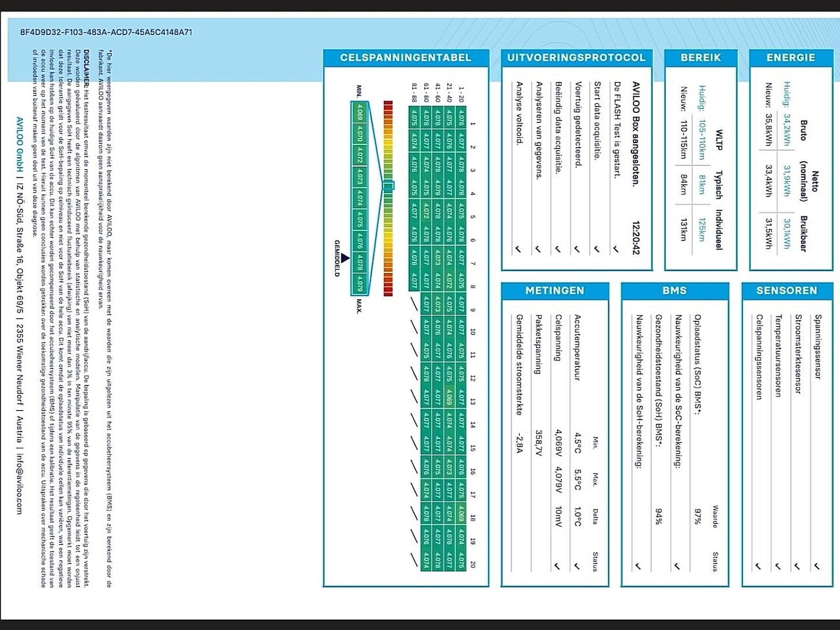Screen dimensions: 840x630
Task: Click the checkmark beside Stroomsterktesensor
Action: click(x=797, y=566)
